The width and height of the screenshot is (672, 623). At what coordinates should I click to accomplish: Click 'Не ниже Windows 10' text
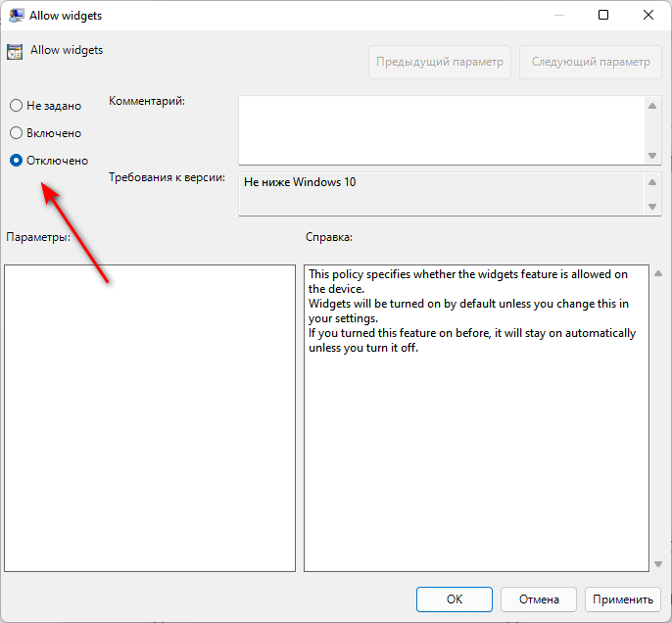coord(300,182)
